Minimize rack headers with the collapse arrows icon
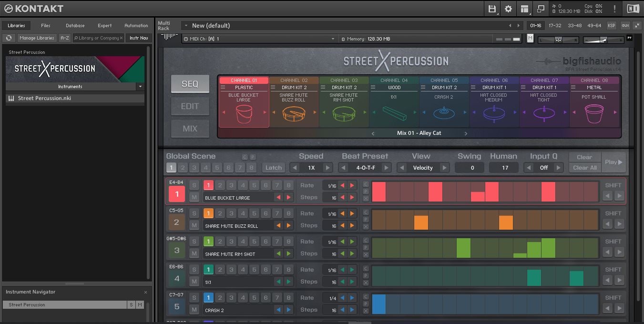 [637, 25]
